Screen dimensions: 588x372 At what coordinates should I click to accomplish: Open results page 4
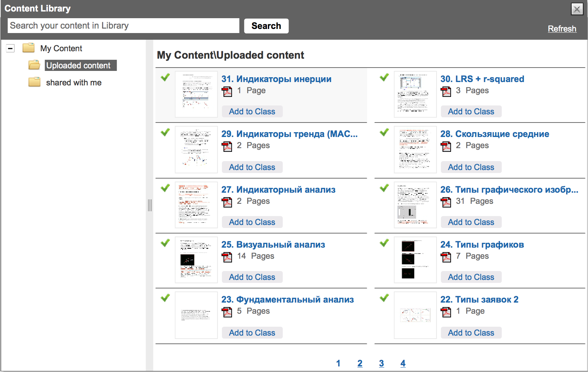click(403, 363)
